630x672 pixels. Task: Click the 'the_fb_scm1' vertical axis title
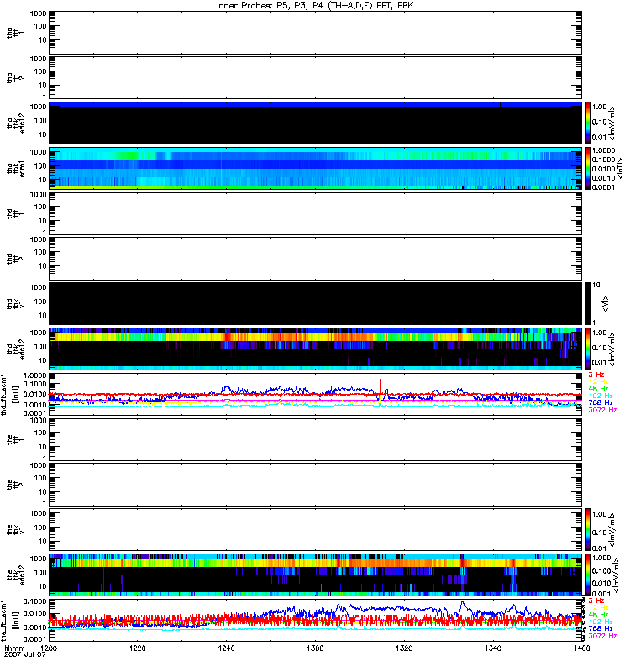click(x=4, y=620)
